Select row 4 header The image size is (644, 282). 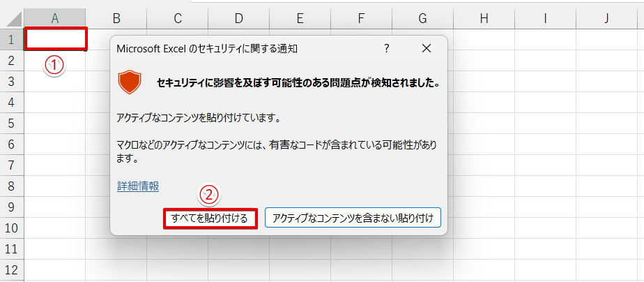tap(12, 103)
